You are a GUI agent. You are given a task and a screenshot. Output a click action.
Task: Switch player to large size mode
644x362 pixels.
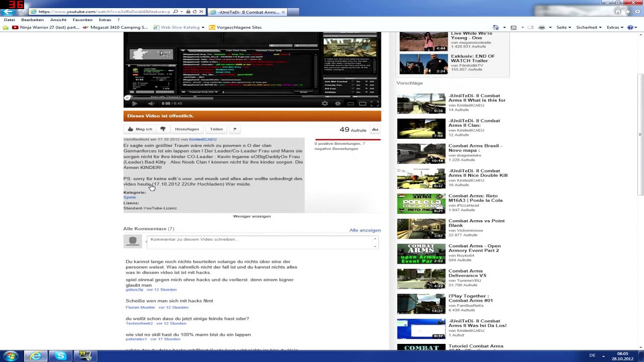click(362, 104)
